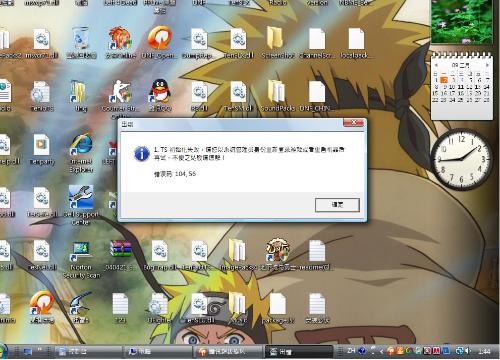
Task: Select the package file icon
Action: (x=278, y=308)
